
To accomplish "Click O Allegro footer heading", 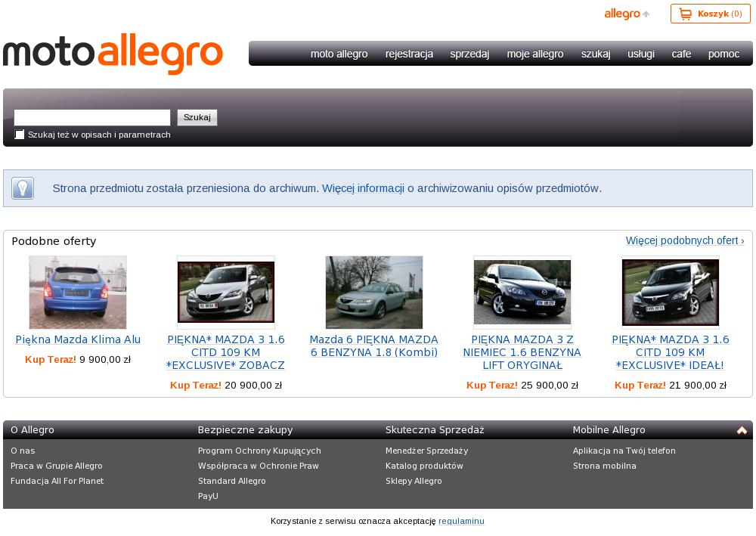I will [x=33, y=430].
